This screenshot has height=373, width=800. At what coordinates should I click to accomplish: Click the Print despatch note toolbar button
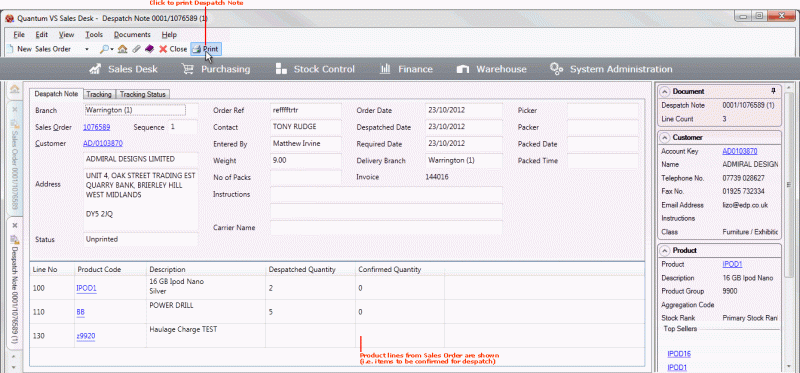pyautogui.click(x=205, y=49)
